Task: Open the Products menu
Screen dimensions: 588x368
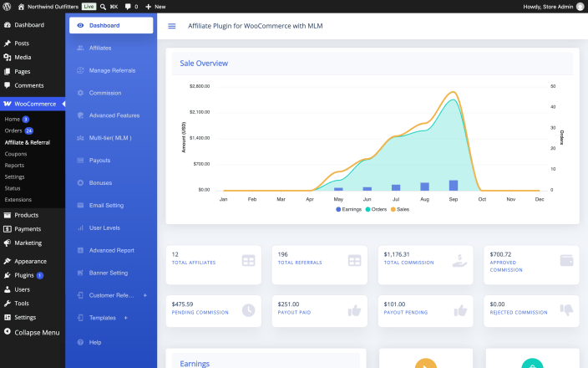Action: [x=33, y=215]
